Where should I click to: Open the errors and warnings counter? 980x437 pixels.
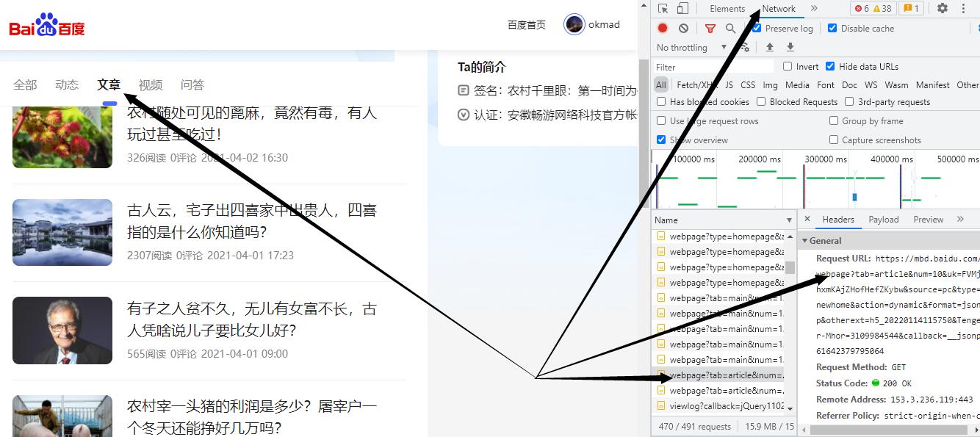(873, 9)
